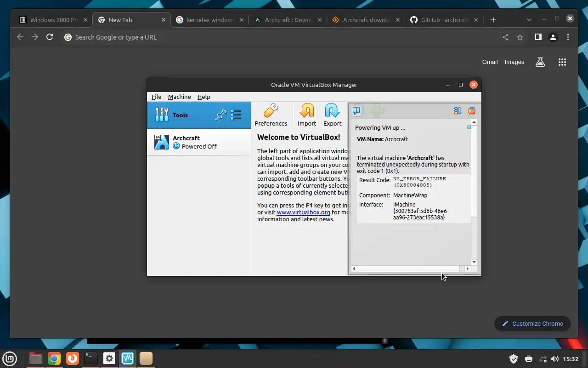Select the Archcraft virtual machine
Viewport: 588px width, 368px height.
point(199,142)
